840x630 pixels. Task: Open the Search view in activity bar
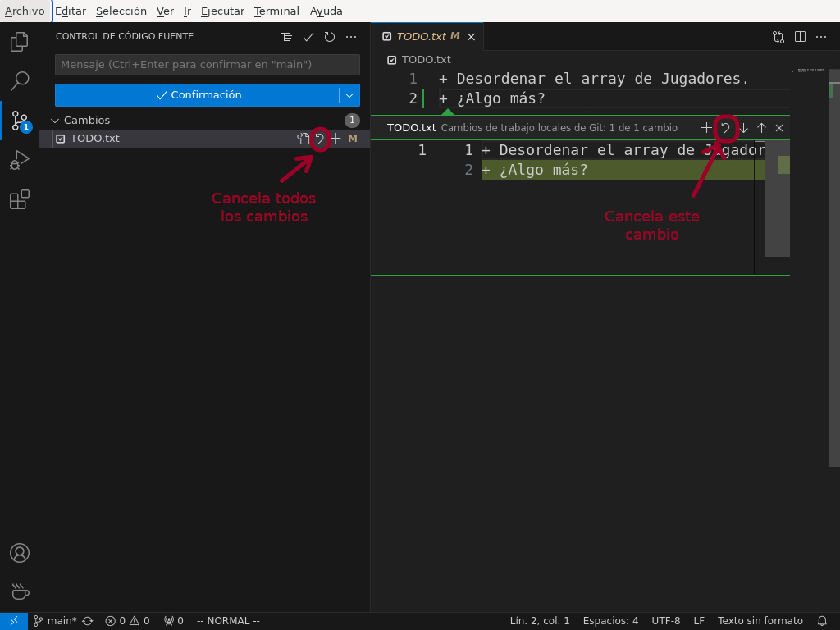pos(20,81)
